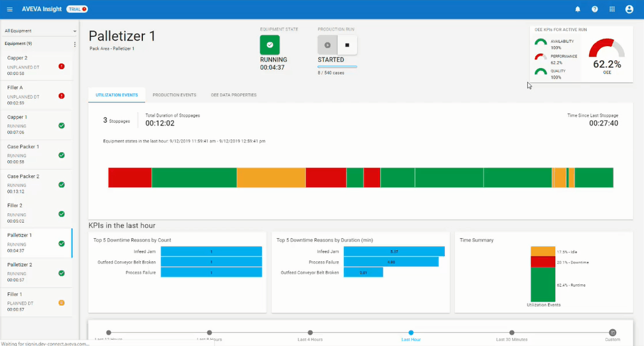Open the apps grid launcher

click(612, 9)
